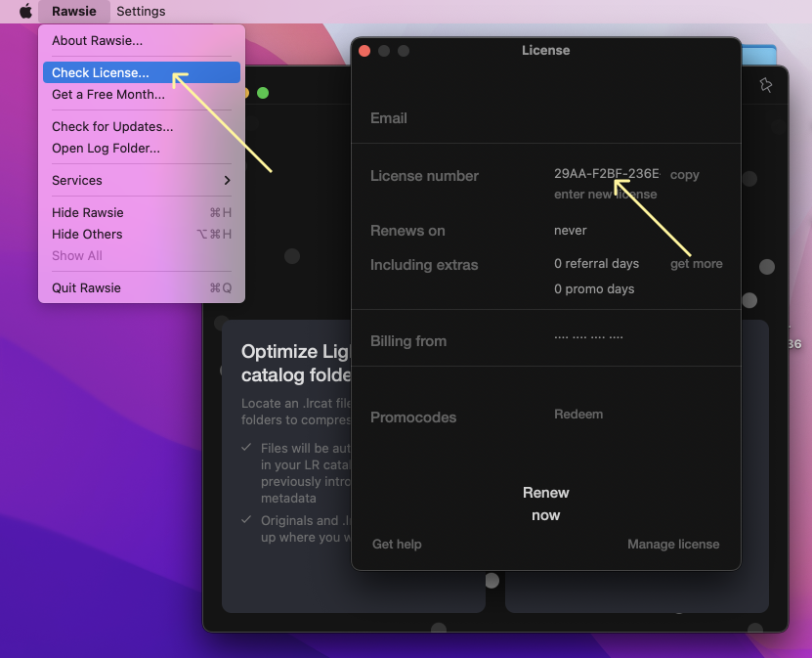This screenshot has width=812, height=658.
Task: Click 'never' renewal value
Action: [571, 231]
